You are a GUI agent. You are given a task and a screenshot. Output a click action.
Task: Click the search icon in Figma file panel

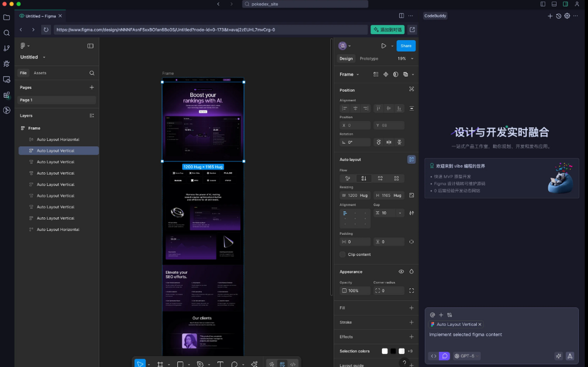92,73
